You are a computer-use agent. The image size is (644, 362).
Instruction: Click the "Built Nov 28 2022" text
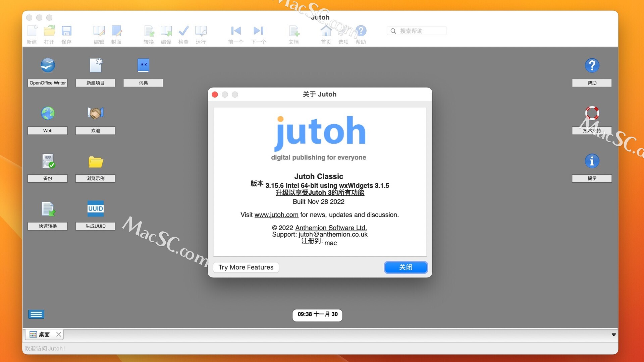(319, 202)
